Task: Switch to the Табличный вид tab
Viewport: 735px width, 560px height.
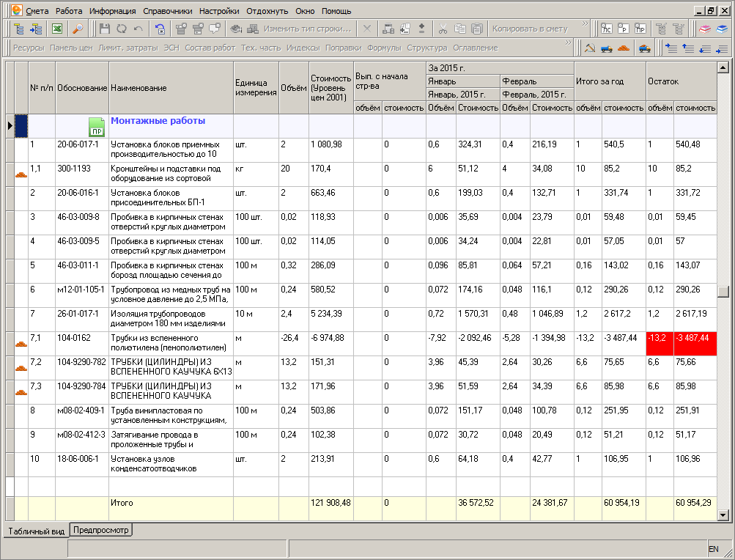Action: (37, 531)
